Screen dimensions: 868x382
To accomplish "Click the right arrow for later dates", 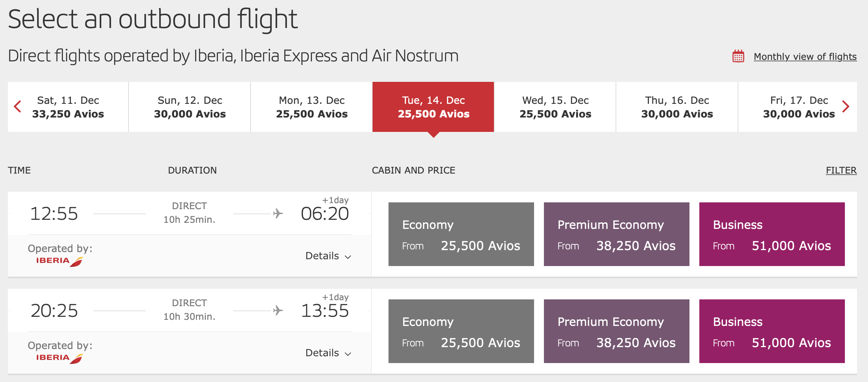I will (846, 106).
